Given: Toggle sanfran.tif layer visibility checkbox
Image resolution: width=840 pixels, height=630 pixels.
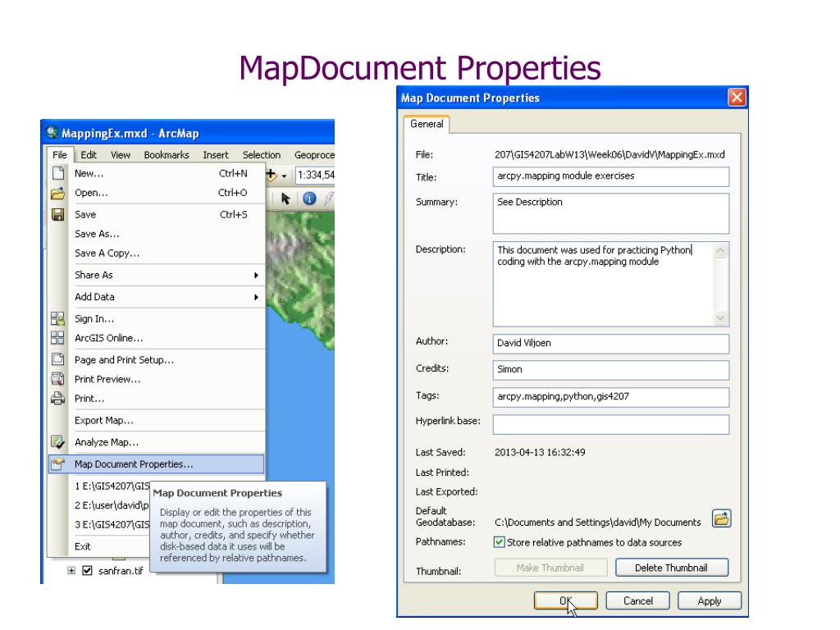Looking at the screenshot, I should (87, 571).
